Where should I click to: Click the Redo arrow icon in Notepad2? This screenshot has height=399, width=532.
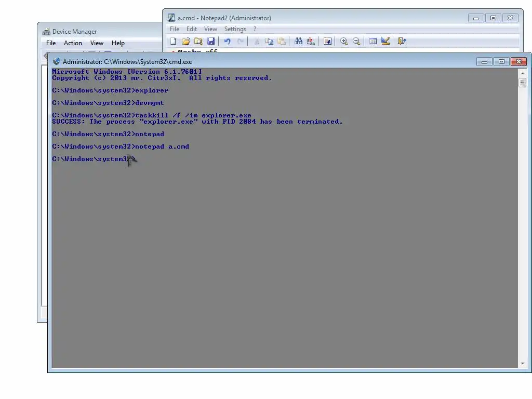click(240, 42)
